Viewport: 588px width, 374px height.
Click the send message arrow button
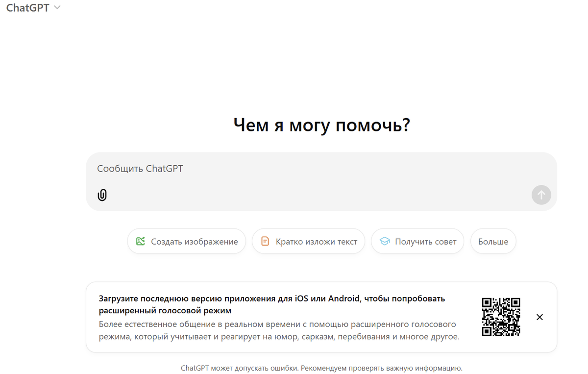(541, 195)
